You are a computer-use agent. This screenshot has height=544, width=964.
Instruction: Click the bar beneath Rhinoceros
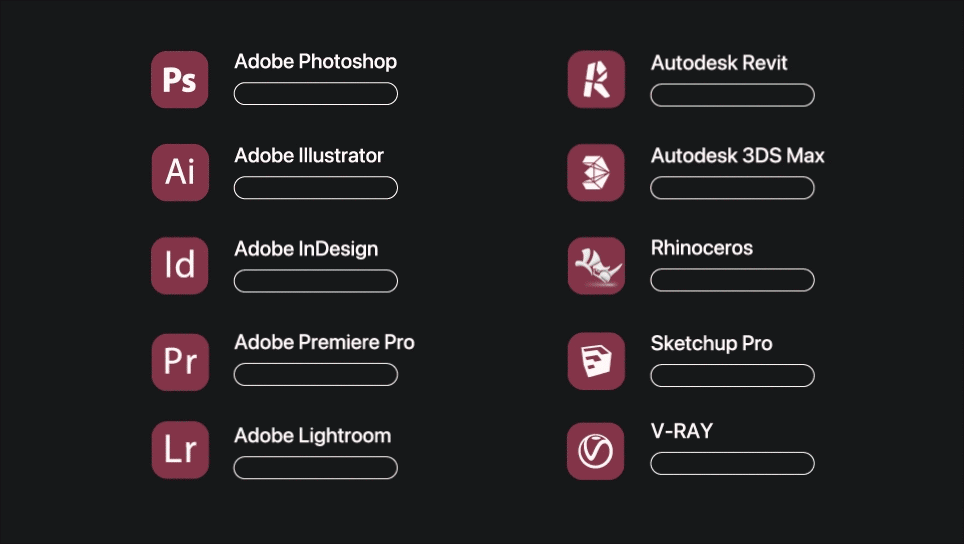pyautogui.click(x=733, y=280)
